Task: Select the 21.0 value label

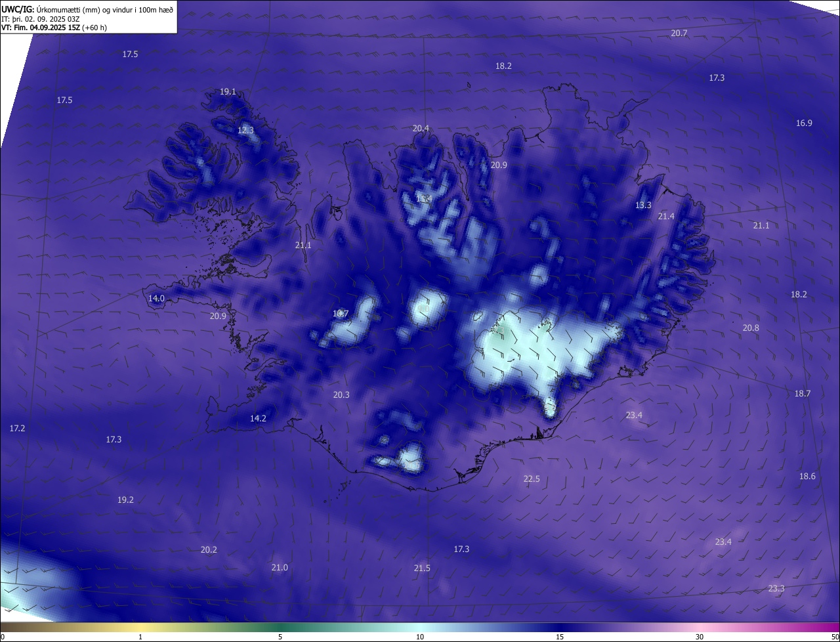Action: point(280,567)
